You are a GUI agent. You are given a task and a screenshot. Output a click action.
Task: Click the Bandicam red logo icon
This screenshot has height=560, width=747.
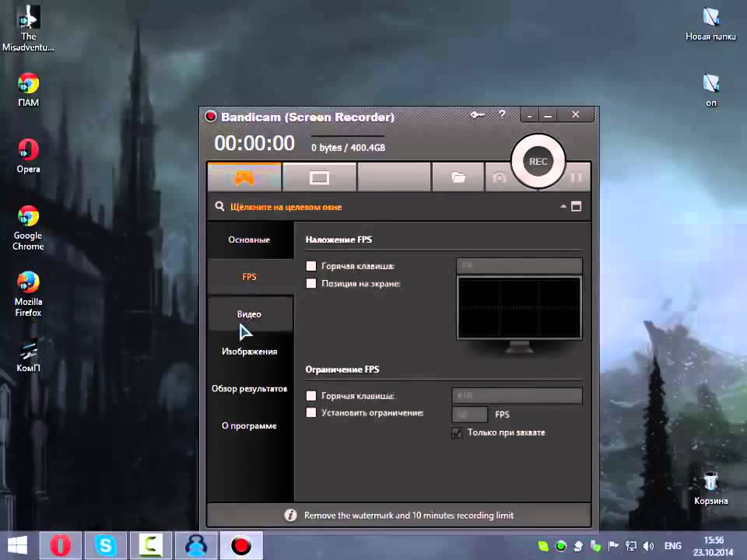coord(211,116)
